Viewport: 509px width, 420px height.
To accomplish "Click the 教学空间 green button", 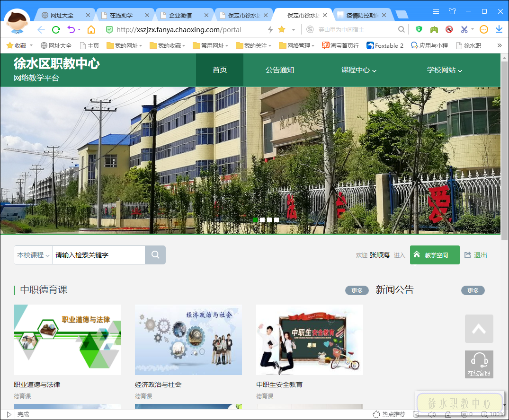I will tap(435, 254).
